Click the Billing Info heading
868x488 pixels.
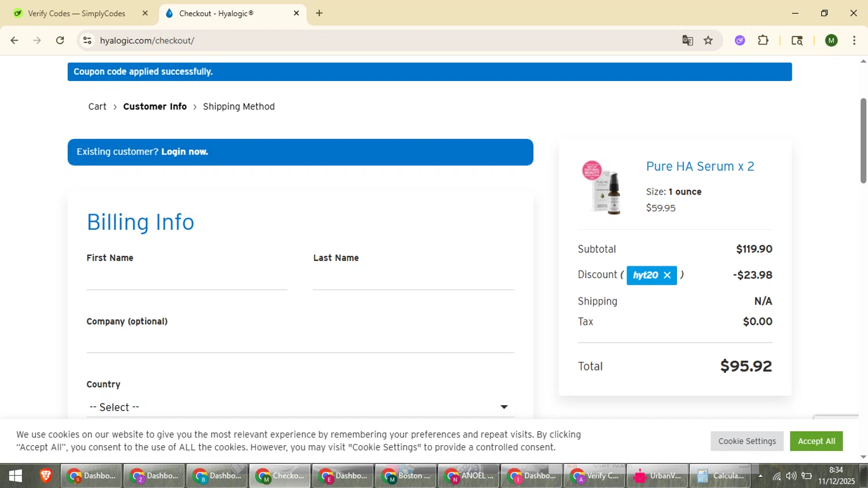[x=141, y=222]
